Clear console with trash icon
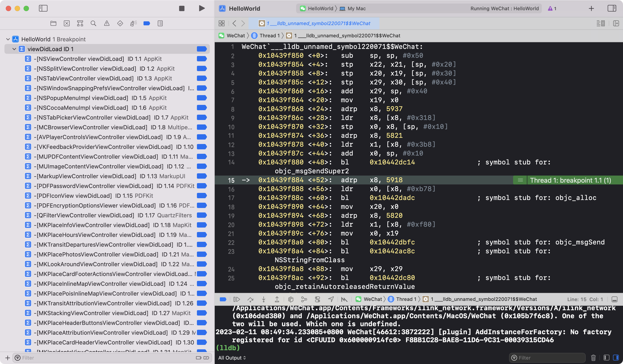Viewport: 623px width, 364px height. tap(593, 358)
